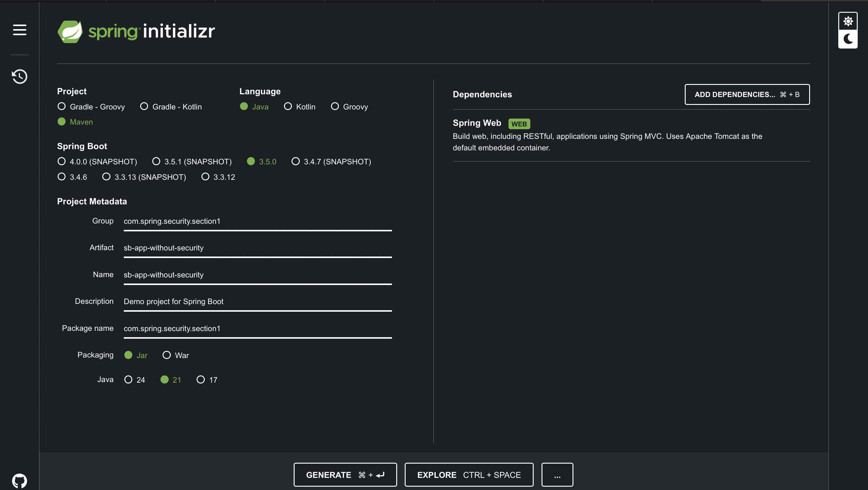868x490 pixels.
Task: Open the more options ellipsis button
Action: tap(557, 475)
